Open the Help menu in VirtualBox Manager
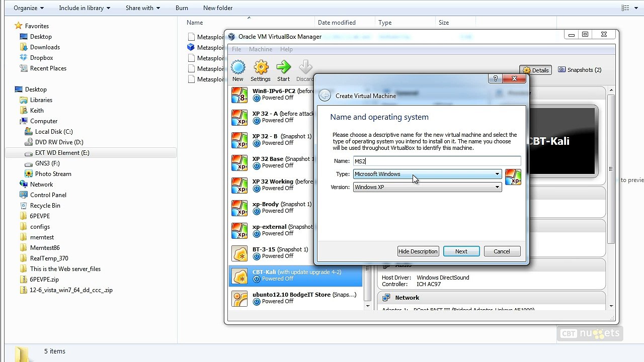 (286, 49)
